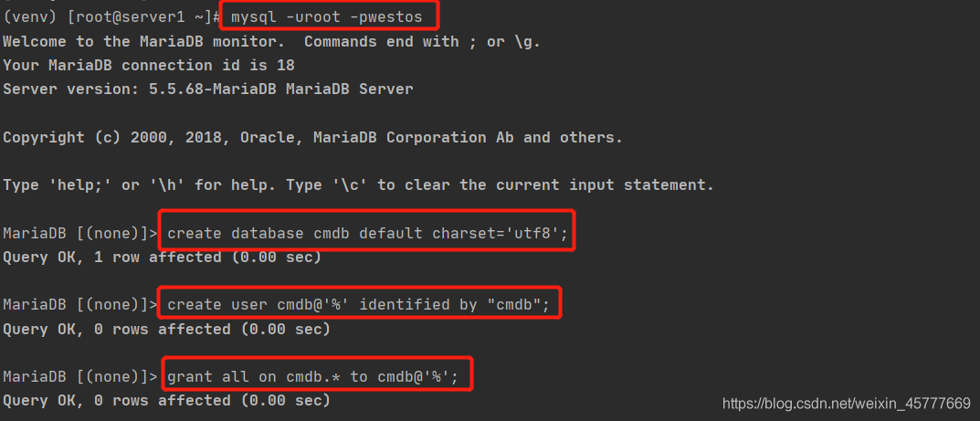The width and height of the screenshot is (980, 421).
Task: Click the create database cmdb command
Action: (x=367, y=234)
